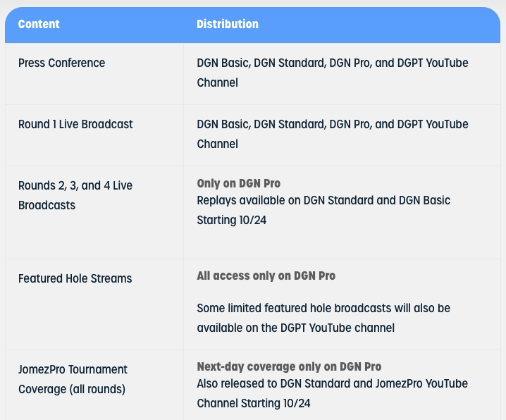Click the bold "Only on DGN Pro" text

point(238,184)
